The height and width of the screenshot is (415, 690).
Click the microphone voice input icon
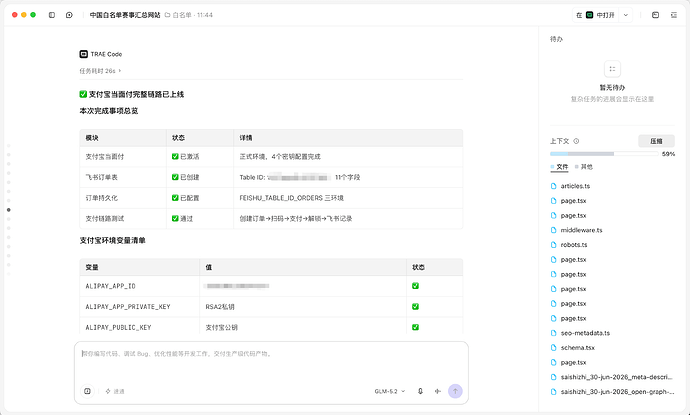coord(420,391)
